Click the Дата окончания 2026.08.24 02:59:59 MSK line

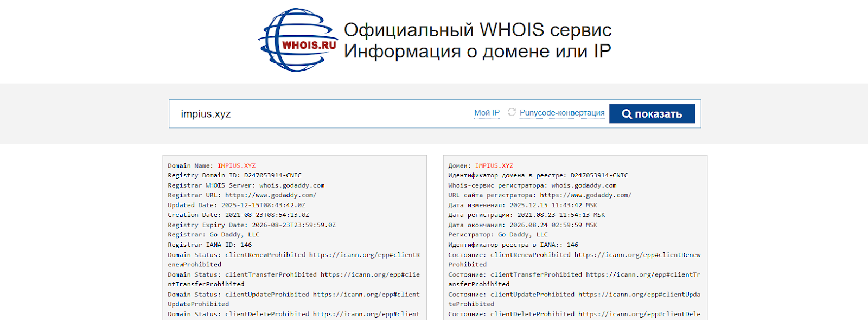coord(522,225)
